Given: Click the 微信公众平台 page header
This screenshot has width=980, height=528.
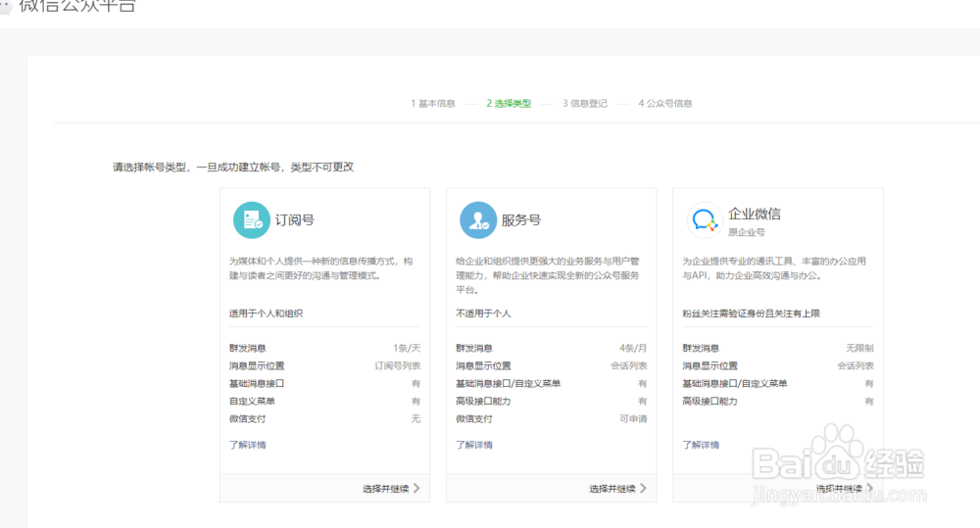Looking at the screenshot, I should (76, 6).
